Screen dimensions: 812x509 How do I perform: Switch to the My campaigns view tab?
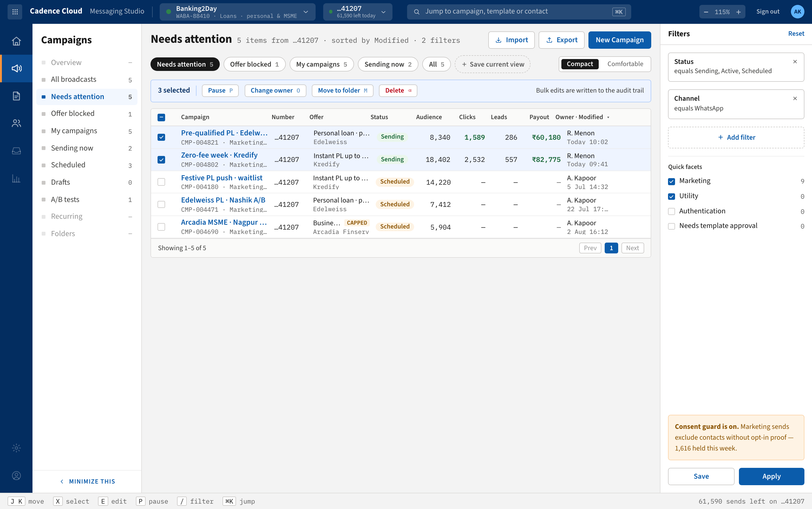pos(322,64)
